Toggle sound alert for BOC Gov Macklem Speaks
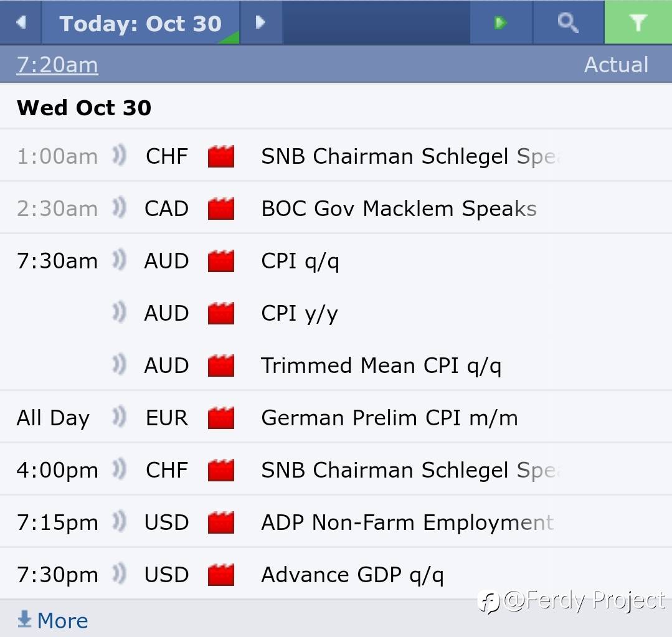 (x=119, y=209)
